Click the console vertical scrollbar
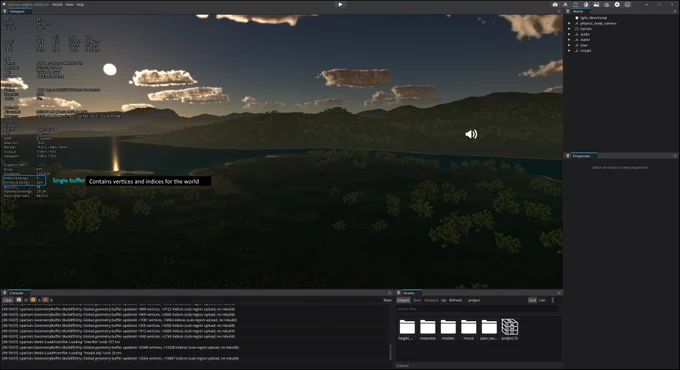This screenshot has height=370, width=680. click(390, 352)
